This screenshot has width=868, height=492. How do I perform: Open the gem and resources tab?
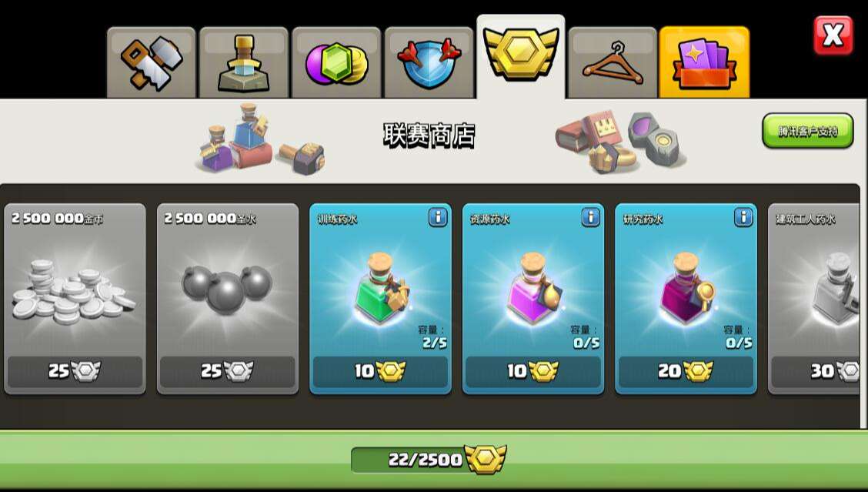pyautogui.click(x=336, y=62)
